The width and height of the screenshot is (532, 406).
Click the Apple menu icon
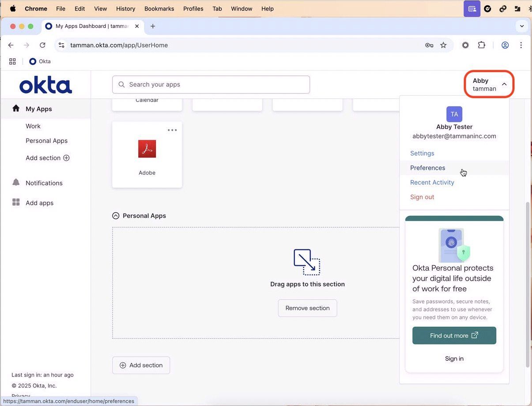[12, 8]
